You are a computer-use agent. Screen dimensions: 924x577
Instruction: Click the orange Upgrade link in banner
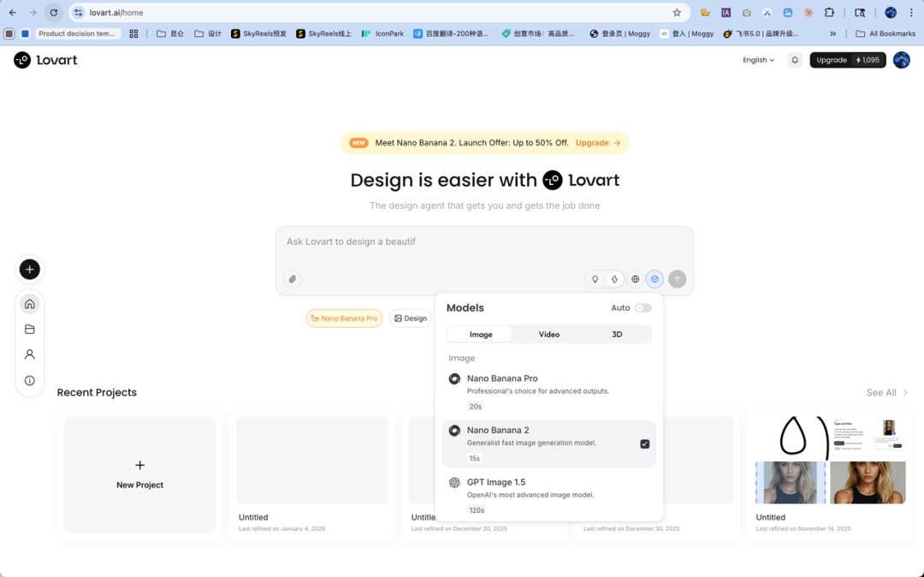[597, 143]
